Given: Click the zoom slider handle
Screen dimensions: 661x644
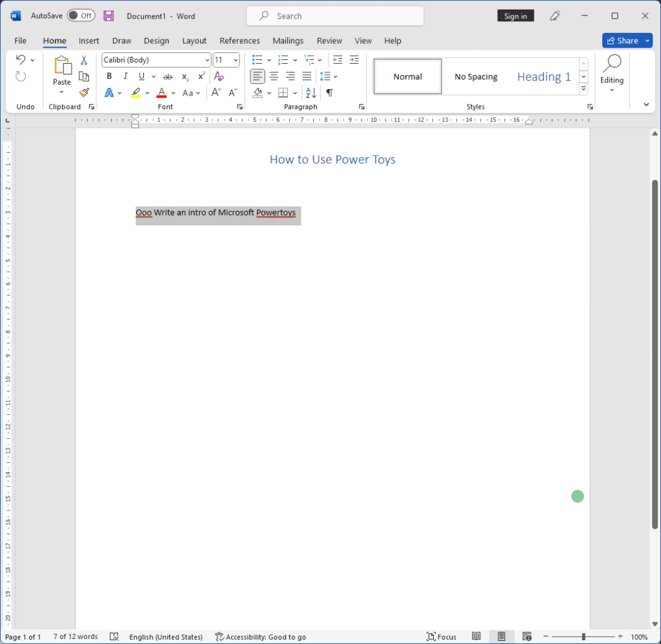Looking at the screenshot, I should point(584,636).
